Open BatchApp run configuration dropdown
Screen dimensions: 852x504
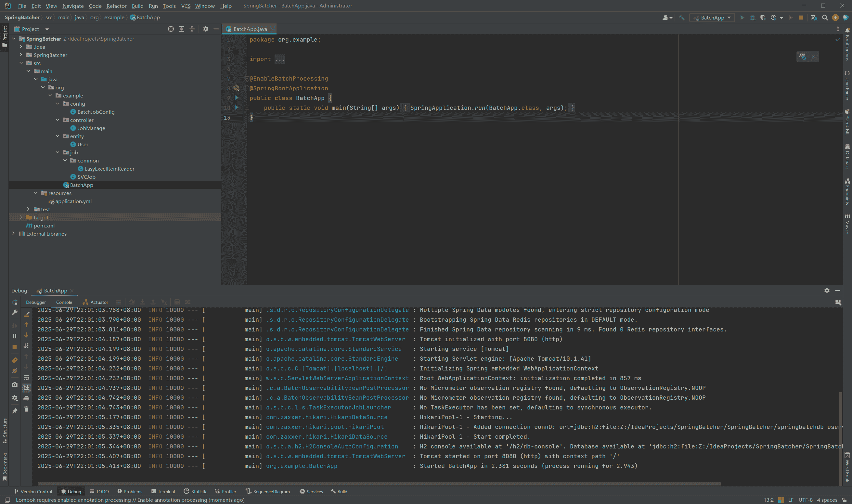712,18
